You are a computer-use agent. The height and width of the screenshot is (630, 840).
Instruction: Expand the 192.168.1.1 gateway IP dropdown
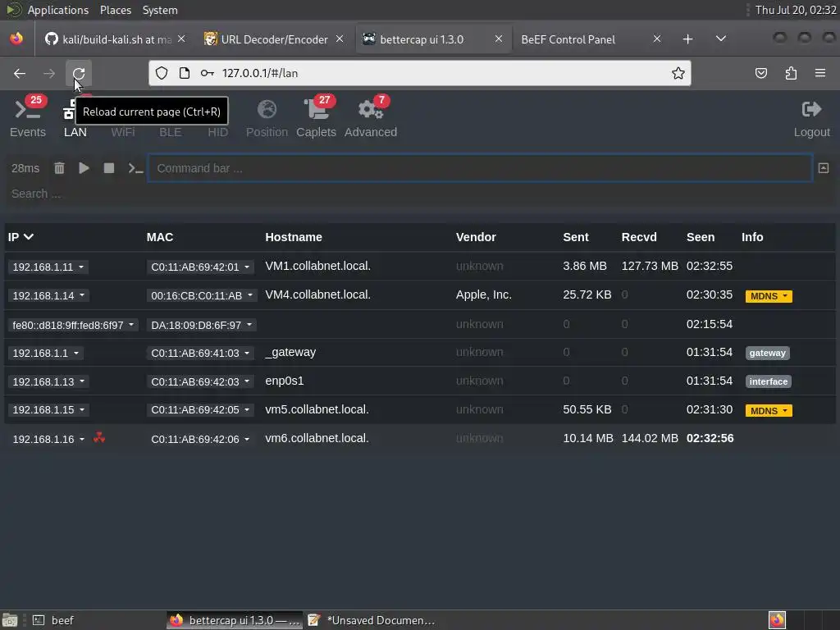(x=46, y=353)
